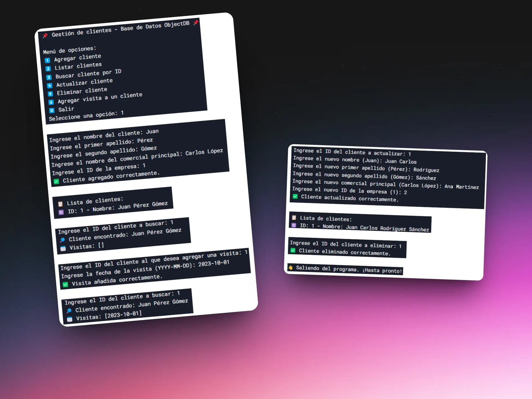Image resolution: width=532 pixels, height=399 pixels.
Task: Click the purple ID icon beside 'Juan Pérez Gómez'
Action: click(61, 212)
